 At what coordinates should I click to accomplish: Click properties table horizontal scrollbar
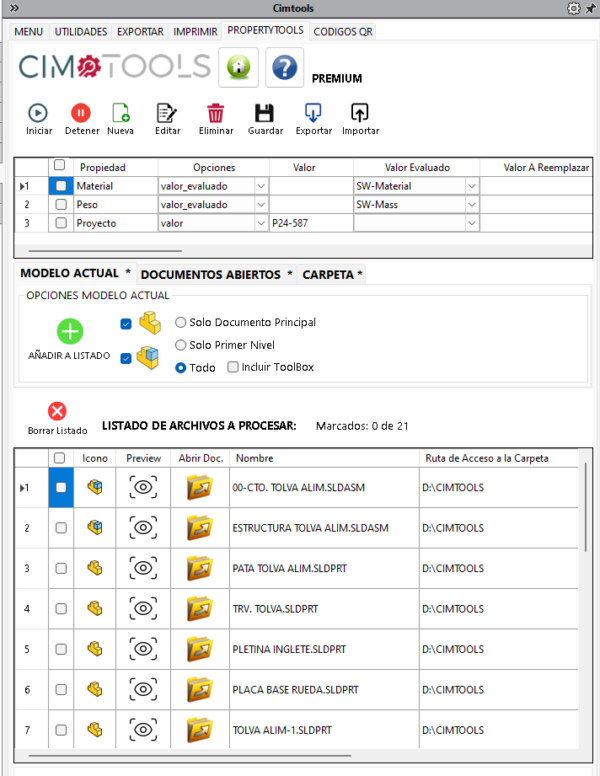click(x=105, y=251)
